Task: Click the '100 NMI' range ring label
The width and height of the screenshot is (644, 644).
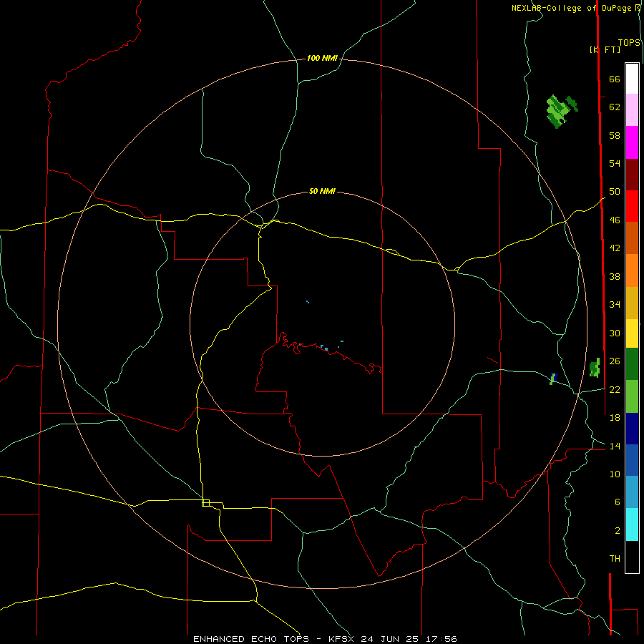Action: coord(322,59)
